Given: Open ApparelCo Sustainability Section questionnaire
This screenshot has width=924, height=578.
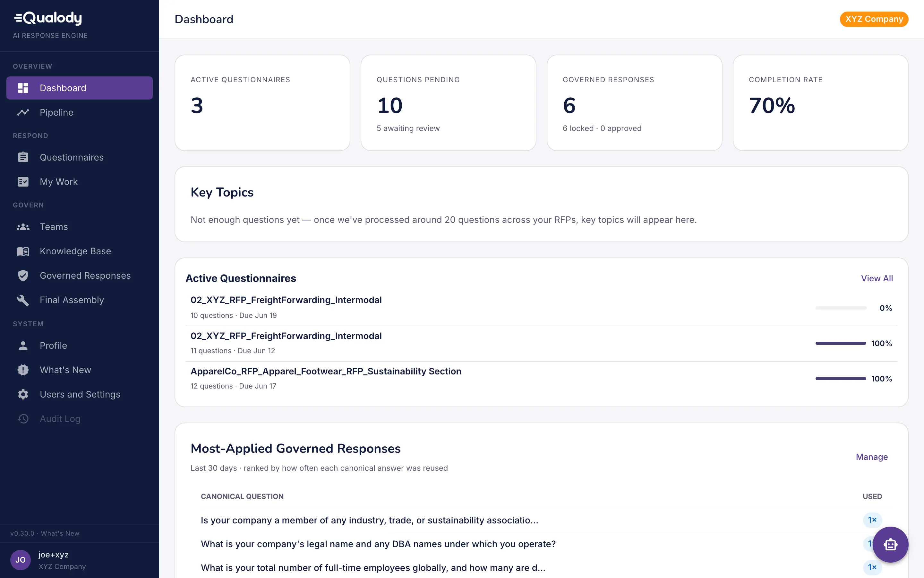Looking at the screenshot, I should pos(541,379).
